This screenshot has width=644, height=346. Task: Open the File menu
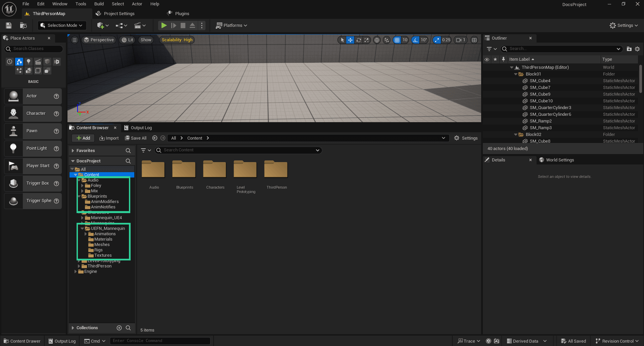pyautogui.click(x=26, y=4)
